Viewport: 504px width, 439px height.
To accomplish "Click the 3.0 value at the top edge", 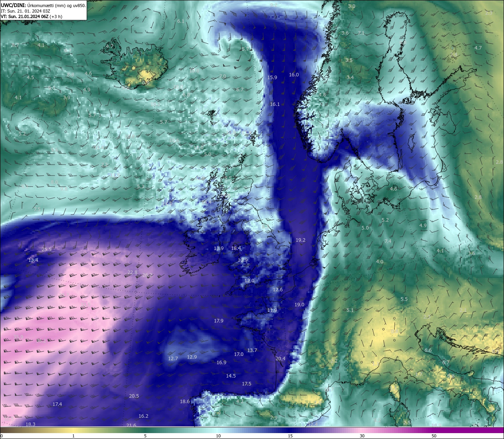I will click(352, 6).
